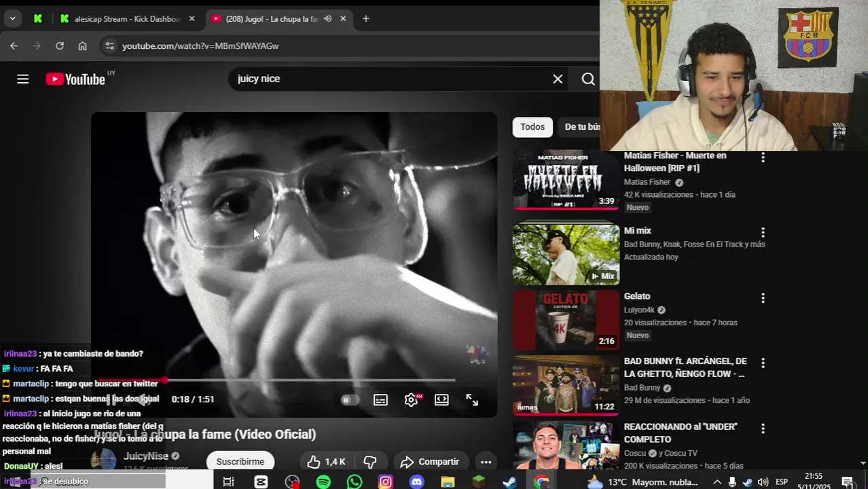Viewport: 868px width, 489px height.
Task: Open the volume speaker tray icon
Action: coord(763,482)
